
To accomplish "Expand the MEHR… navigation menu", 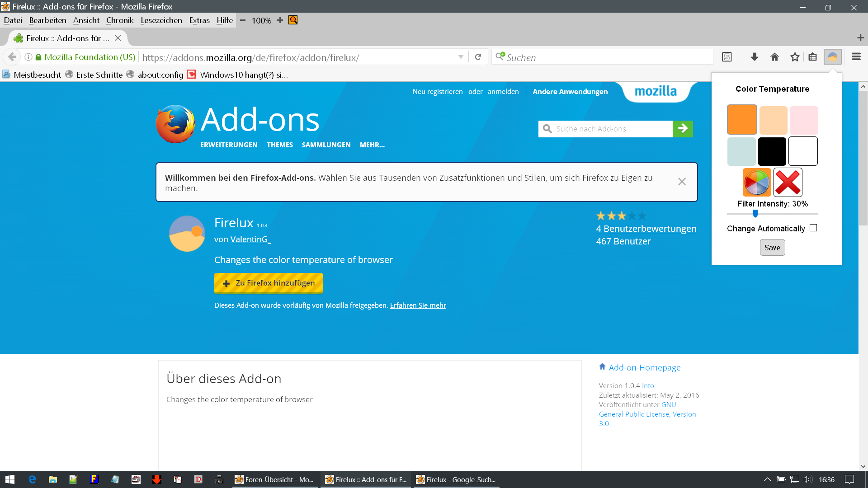I will click(x=372, y=145).
